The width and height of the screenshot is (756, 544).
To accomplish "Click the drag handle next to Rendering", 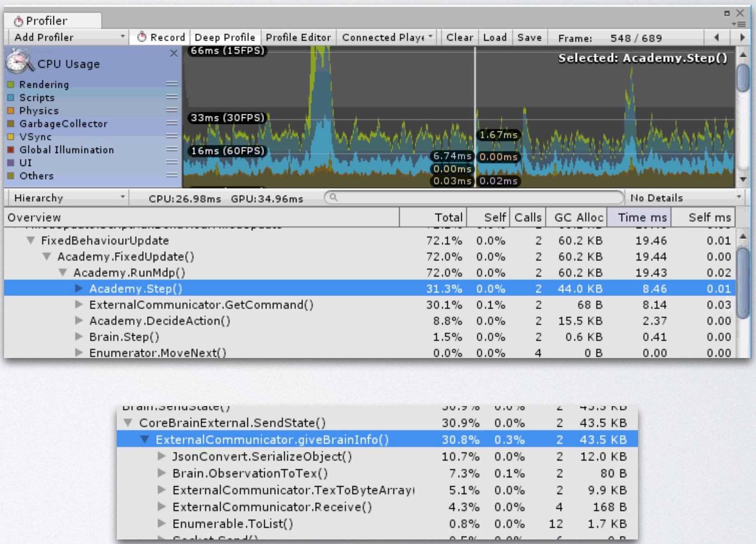I will point(171,84).
